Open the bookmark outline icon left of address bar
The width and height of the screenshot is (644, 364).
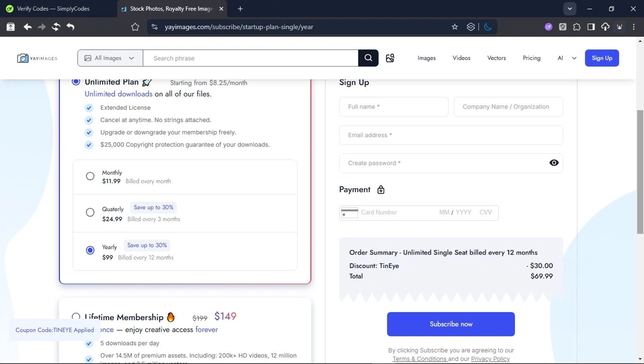pyautogui.click(x=135, y=27)
